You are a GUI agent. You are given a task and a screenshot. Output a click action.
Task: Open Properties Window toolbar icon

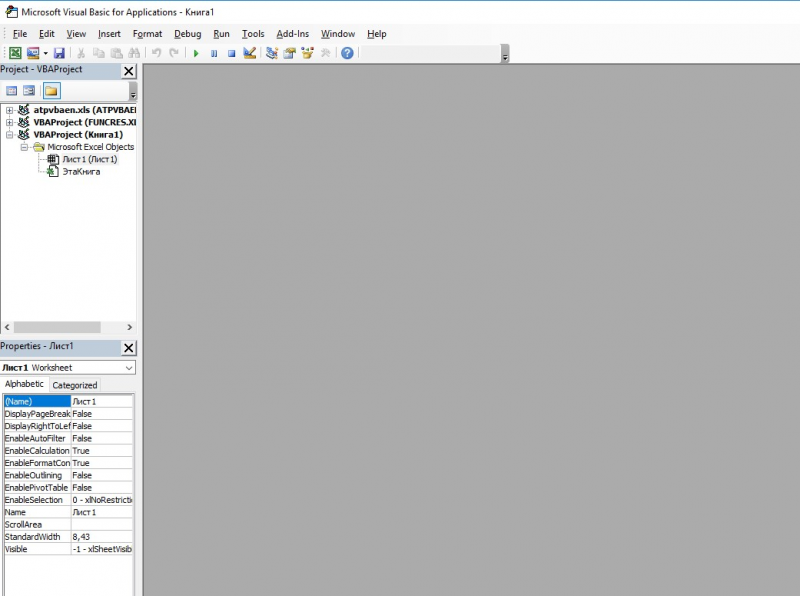(x=290, y=53)
